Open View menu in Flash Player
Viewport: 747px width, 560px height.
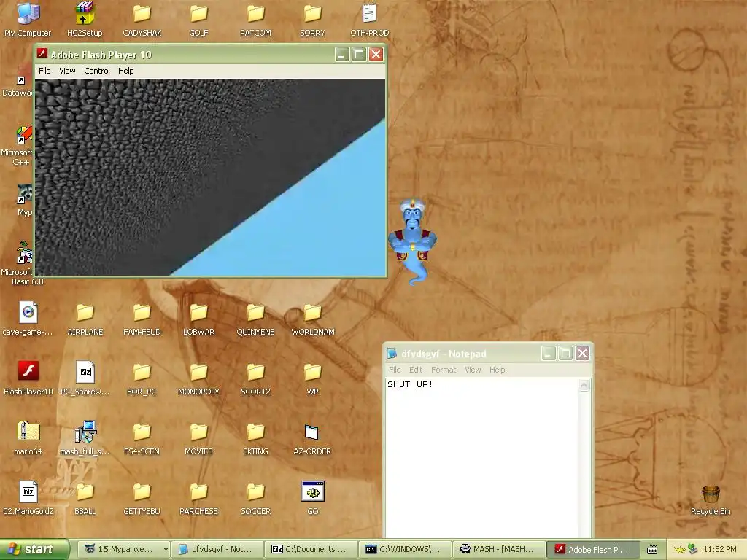pos(67,71)
